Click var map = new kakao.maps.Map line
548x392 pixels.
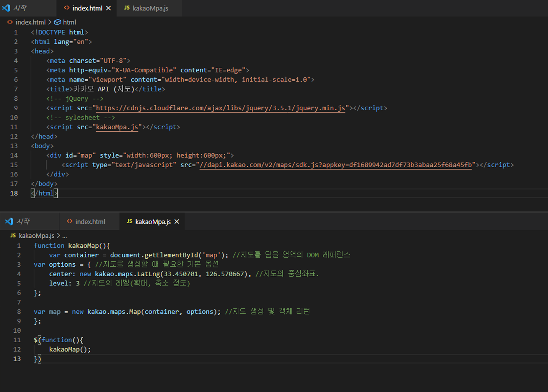click(x=172, y=312)
